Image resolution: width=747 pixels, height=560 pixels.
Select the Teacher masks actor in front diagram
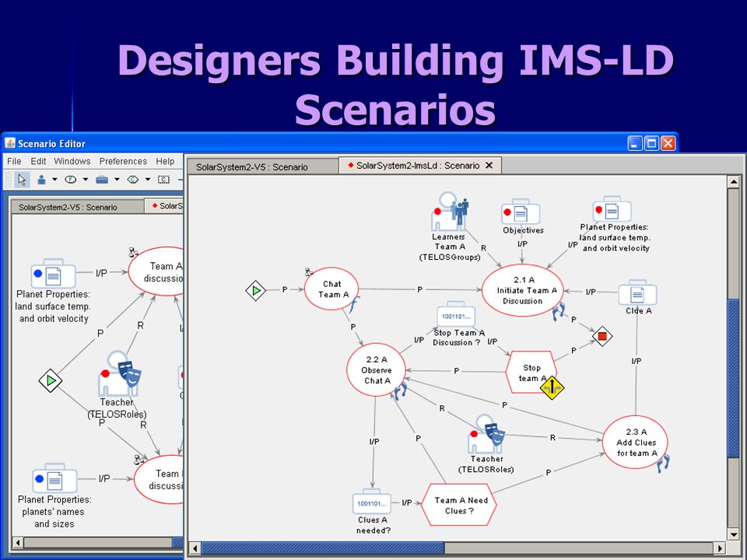pyautogui.click(x=486, y=434)
